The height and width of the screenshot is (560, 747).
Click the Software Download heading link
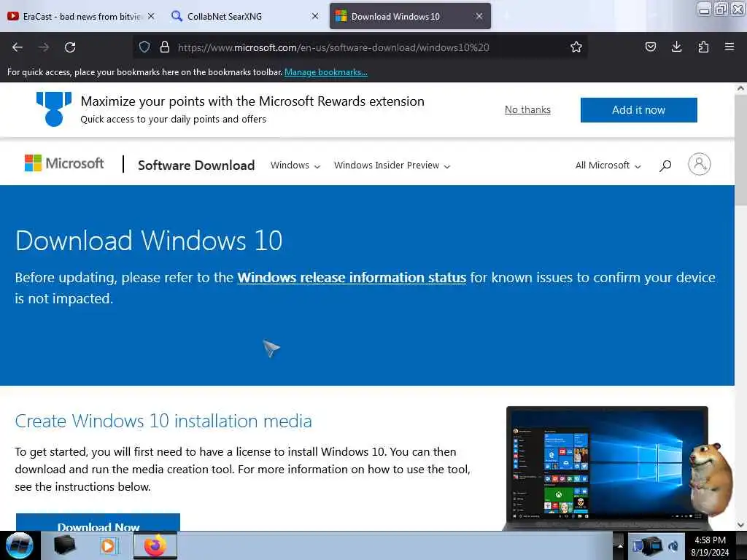[196, 166]
